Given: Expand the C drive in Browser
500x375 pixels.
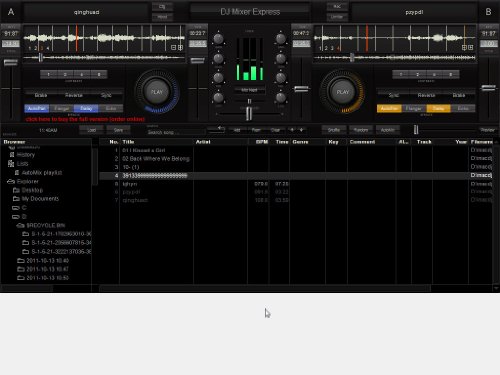Looking at the screenshot, I should [x=24, y=208].
